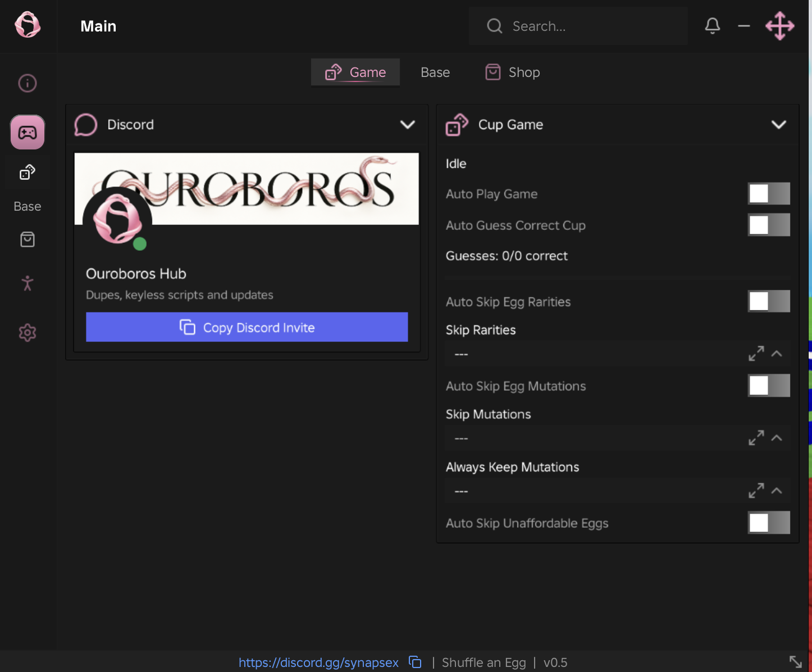
Task: Expand the Always Keep Mutations list with the expand arrows
Action: coord(756,491)
